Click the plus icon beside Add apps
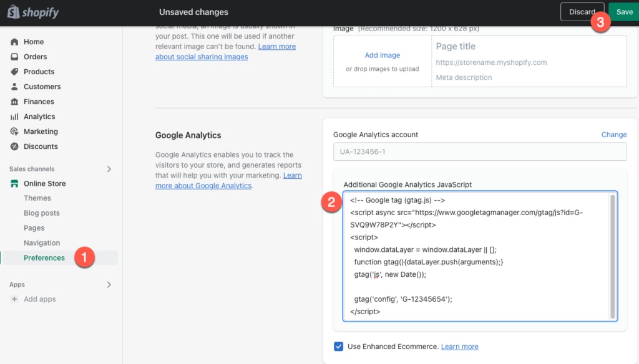 tap(14, 299)
